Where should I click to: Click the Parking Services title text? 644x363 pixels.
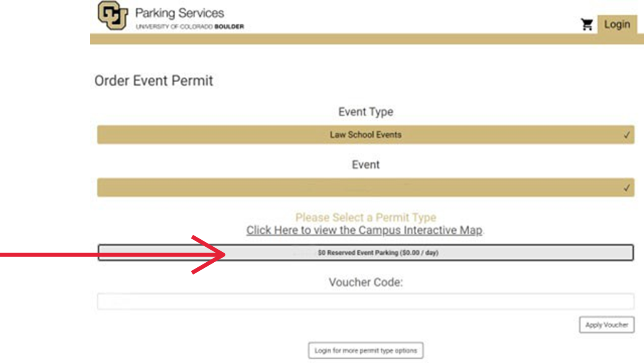(x=179, y=13)
